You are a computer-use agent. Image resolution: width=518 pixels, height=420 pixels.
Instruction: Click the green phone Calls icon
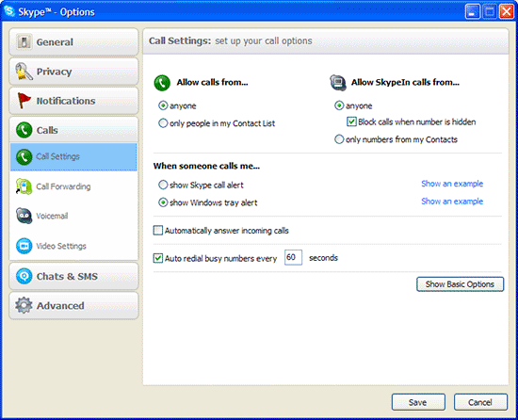[x=24, y=130]
